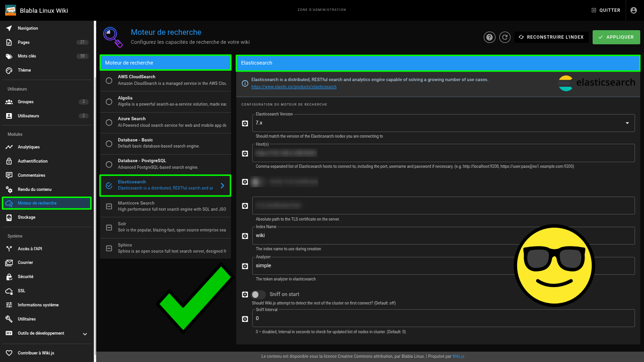Click the Sécurité lock icon
The height and width of the screenshot is (362, 644).
9,277
